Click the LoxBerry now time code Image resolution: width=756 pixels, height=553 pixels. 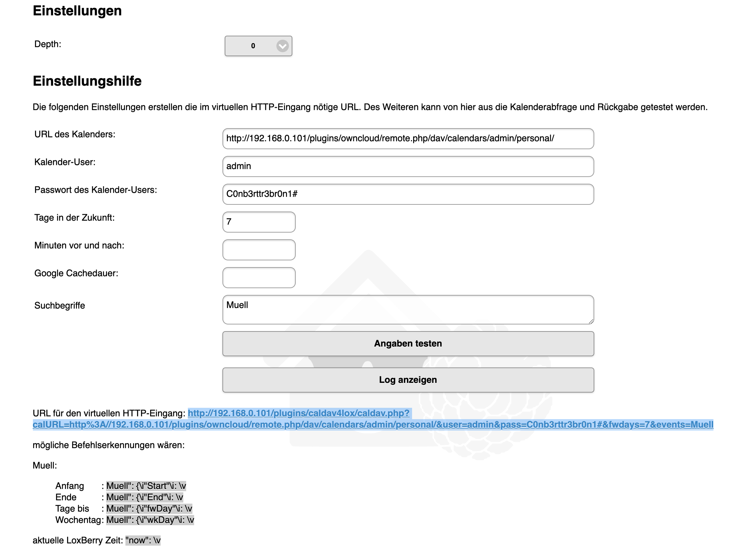(143, 540)
